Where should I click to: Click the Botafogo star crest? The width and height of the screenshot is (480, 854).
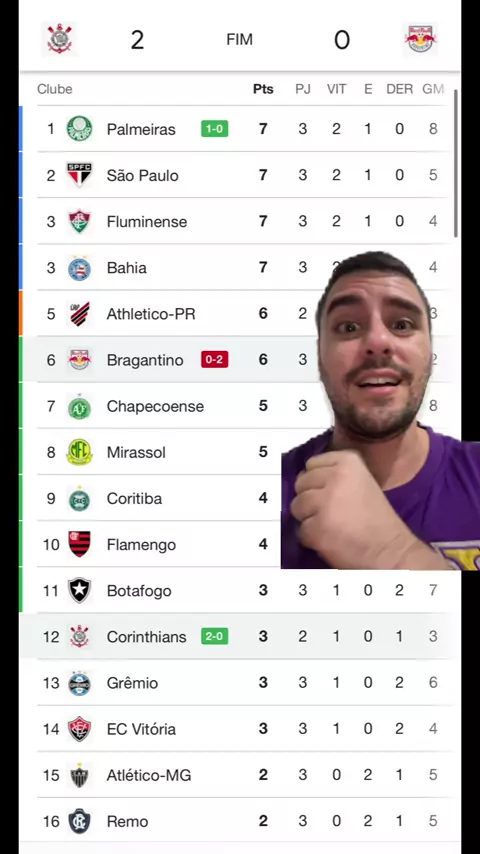[80, 590]
